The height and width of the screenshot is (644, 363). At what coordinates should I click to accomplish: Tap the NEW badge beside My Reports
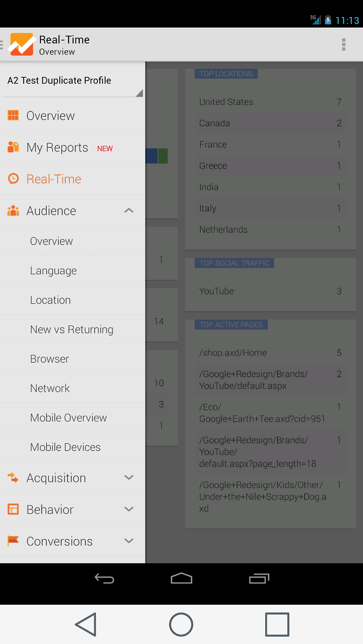click(105, 149)
